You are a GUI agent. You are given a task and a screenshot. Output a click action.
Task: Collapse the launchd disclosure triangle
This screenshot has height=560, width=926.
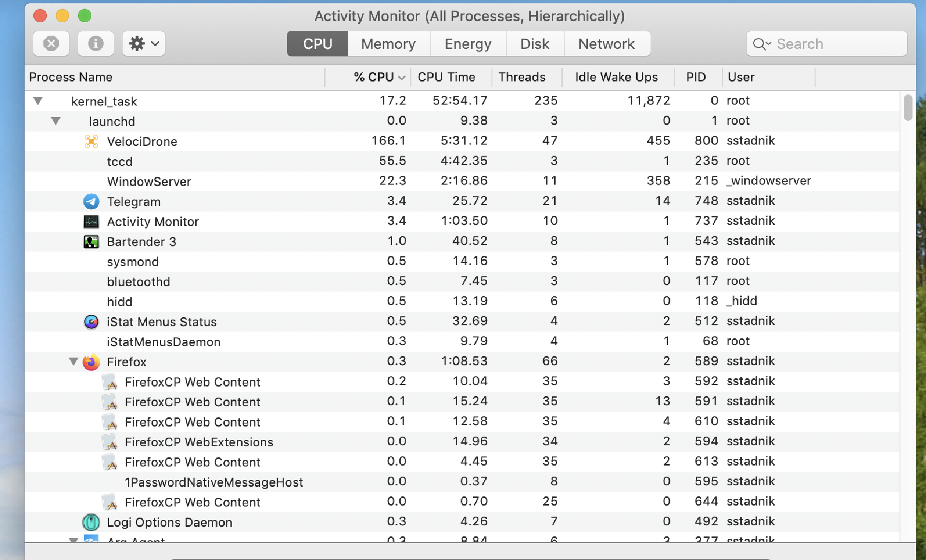56,121
